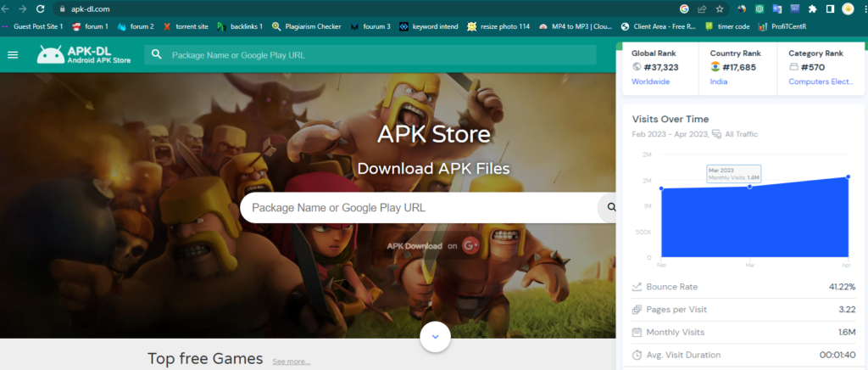The height and width of the screenshot is (370, 868).
Task: Go forward with the browser arrow
Action: 23,8
